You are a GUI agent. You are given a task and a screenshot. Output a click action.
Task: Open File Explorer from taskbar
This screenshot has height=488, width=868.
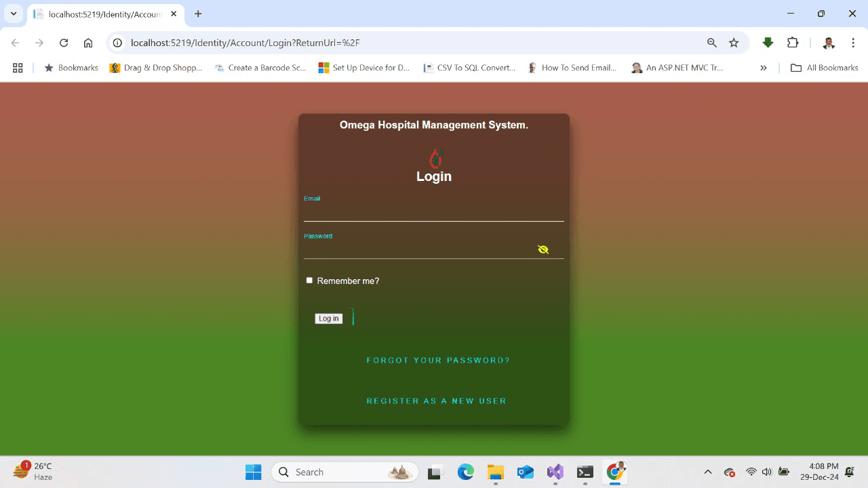coord(496,472)
